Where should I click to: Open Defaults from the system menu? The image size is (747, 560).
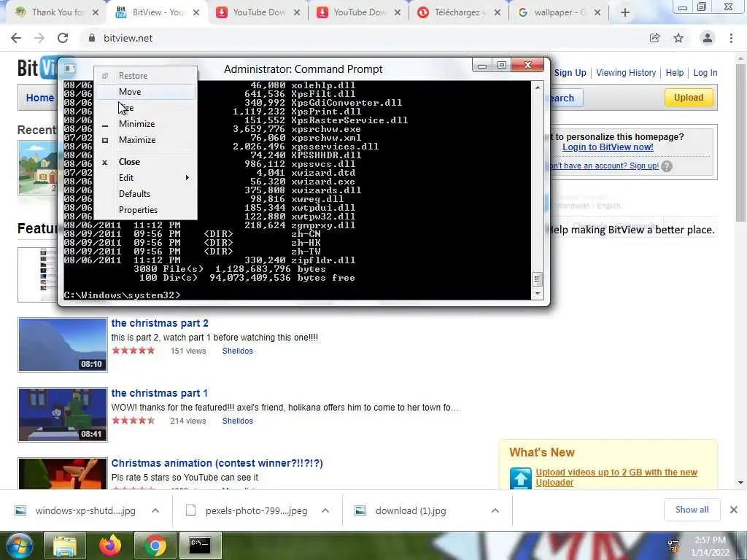point(145,194)
